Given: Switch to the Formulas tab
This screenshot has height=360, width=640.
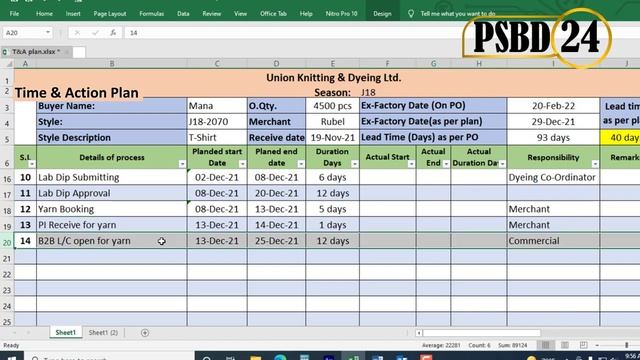Looking at the screenshot, I should 151,13.
